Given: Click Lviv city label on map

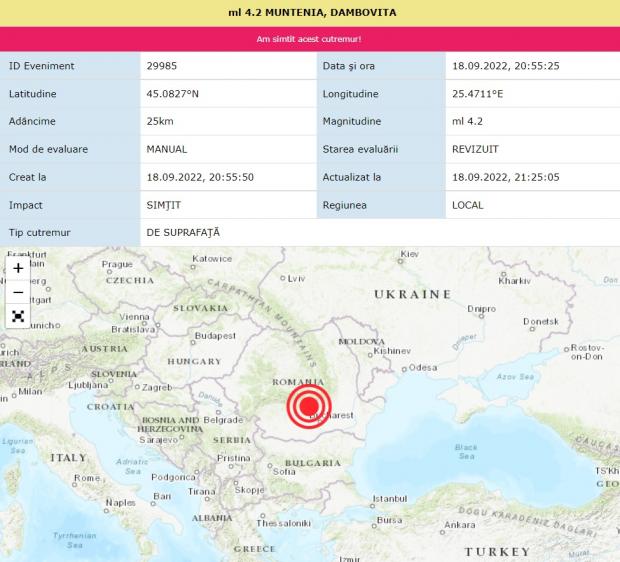Looking at the screenshot, I should 297,278.
